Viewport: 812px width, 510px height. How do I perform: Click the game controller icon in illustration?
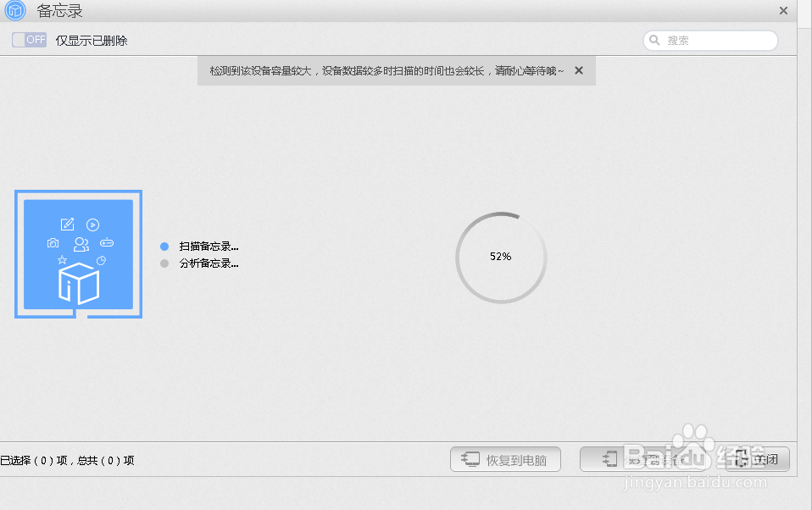(x=107, y=242)
